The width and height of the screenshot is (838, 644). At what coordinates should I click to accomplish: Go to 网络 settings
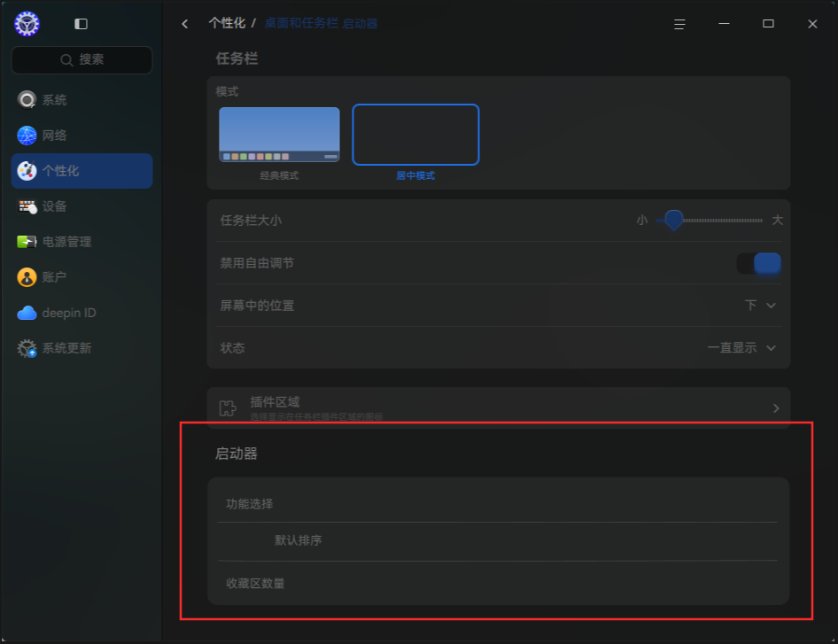81,136
